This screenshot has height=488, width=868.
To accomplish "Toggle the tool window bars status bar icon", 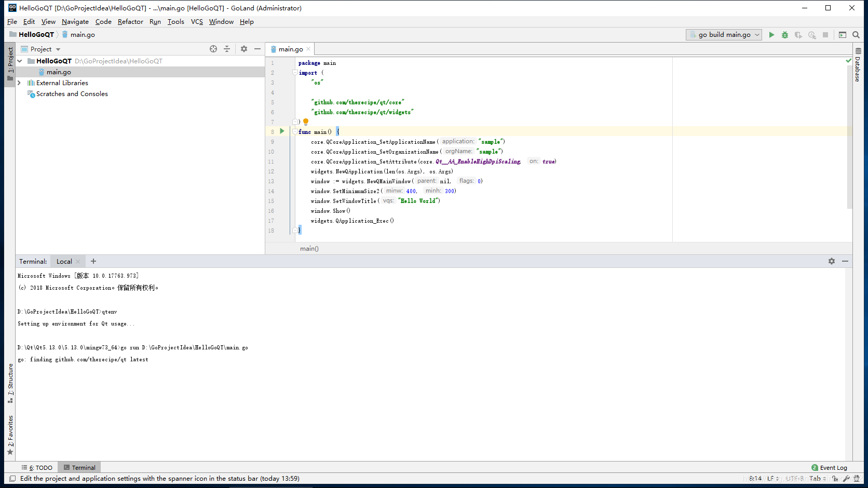I will [x=12, y=479].
